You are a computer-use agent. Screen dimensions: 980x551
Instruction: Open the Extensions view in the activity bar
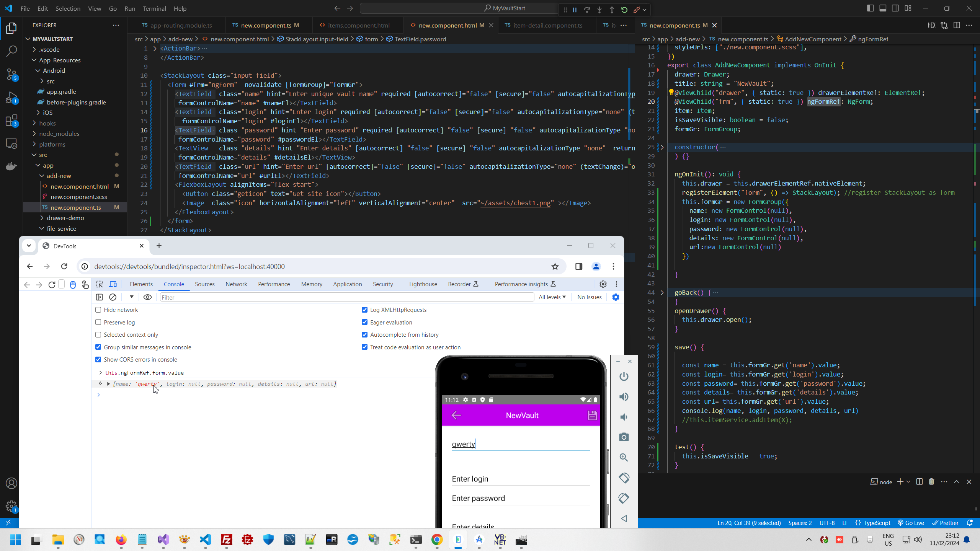pyautogui.click(x=11, y=121)
